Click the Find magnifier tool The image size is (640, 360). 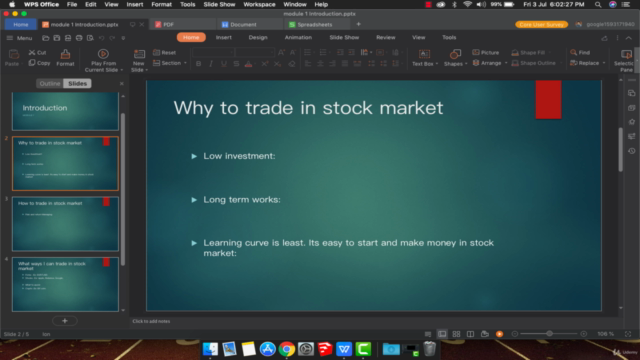pos(580,52)
